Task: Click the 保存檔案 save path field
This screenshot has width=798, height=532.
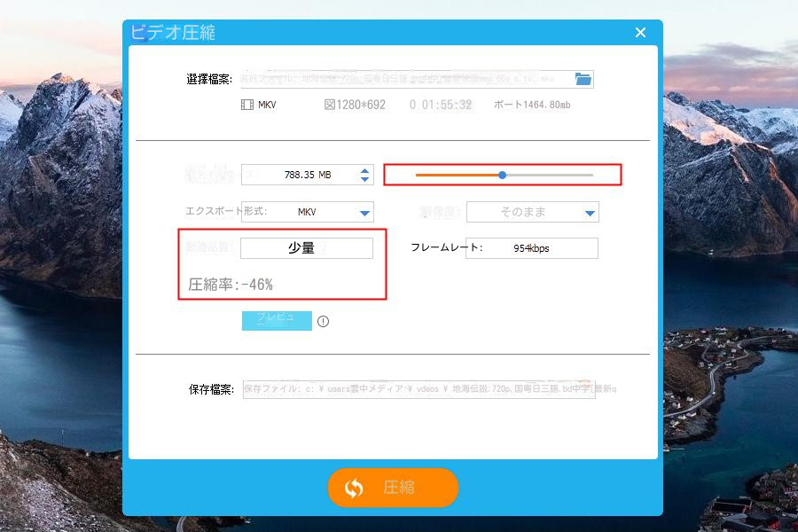Action: [419, 389]
